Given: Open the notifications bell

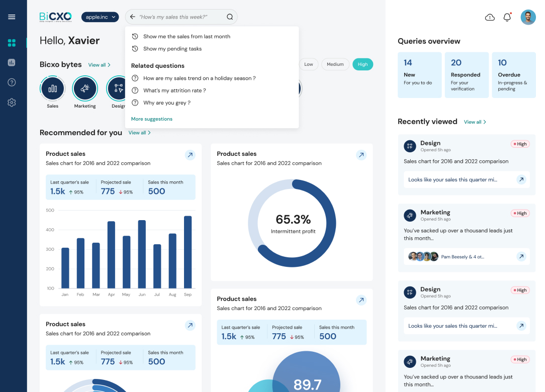Looking at the screenshot, I should (x=507, y=17).
